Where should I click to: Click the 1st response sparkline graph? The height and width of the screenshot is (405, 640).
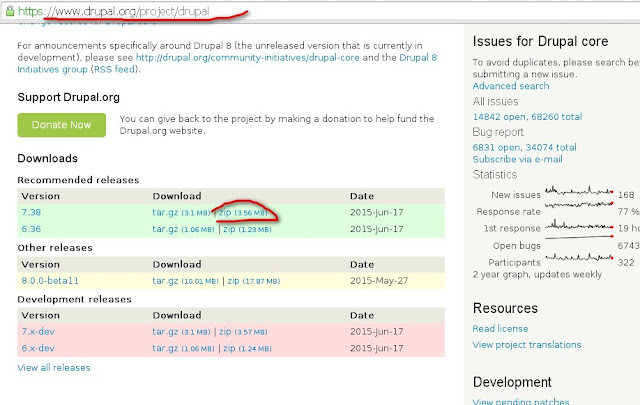tap(579, 225)
